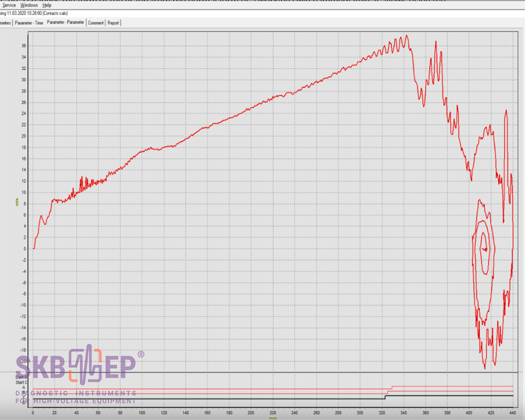Viewport: 525px width, 420px height.
Task: Go to the Report tab
Action: click(113, 23)
